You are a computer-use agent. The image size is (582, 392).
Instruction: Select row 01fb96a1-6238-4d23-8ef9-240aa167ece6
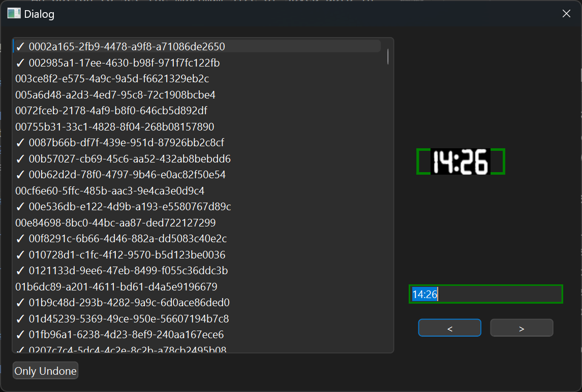click(197, 335)
